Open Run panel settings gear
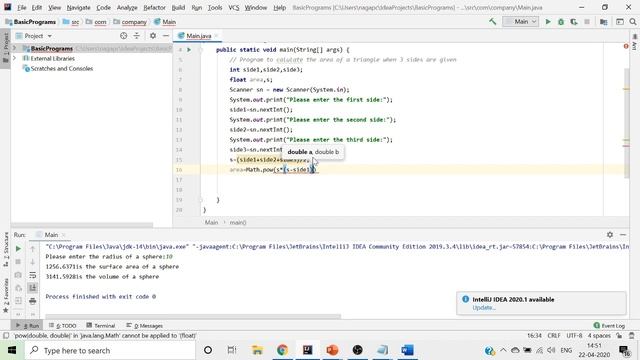This screenshot has height=360, width=640. coord(610,235)
